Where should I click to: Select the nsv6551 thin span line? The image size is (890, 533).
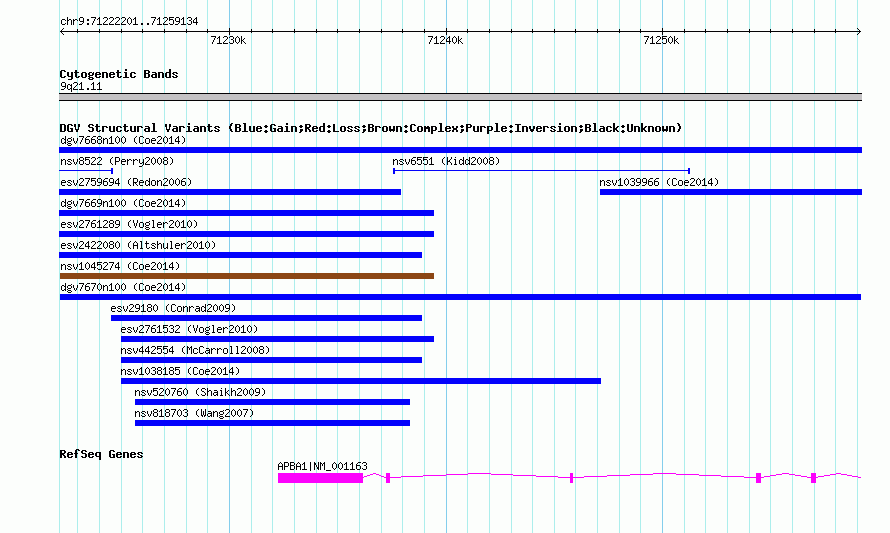tap(541, 171)
